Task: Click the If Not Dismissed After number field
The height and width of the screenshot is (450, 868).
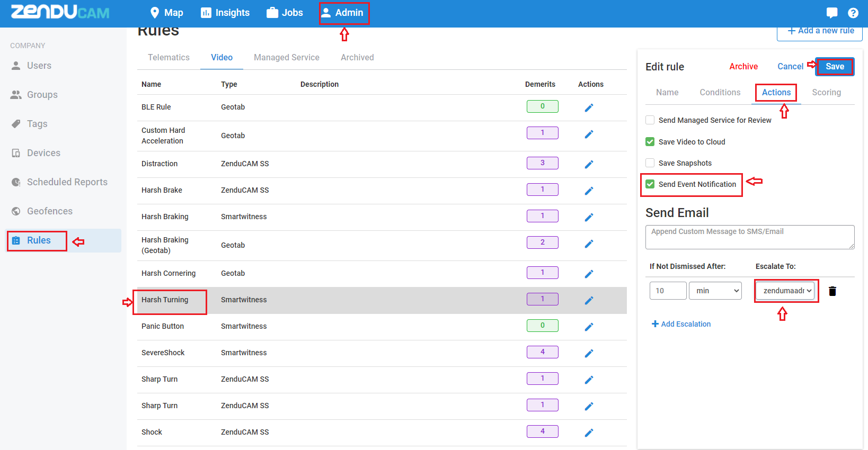Action: point(668,291)
